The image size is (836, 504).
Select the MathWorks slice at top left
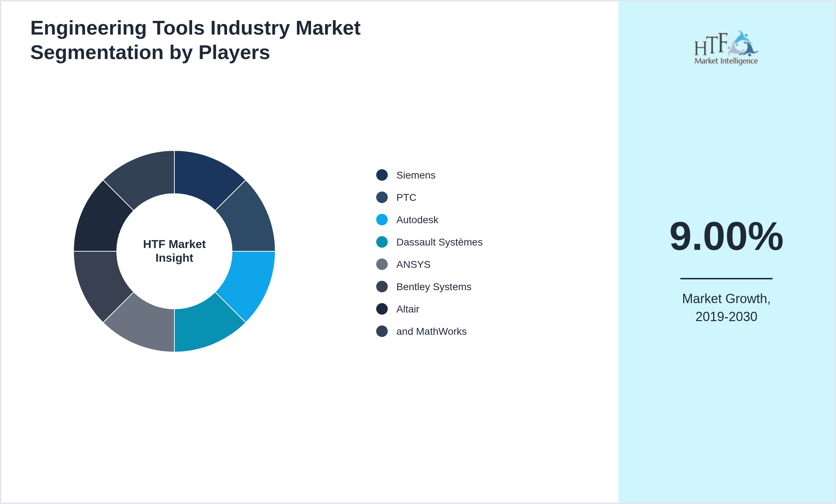click(144, 178)
